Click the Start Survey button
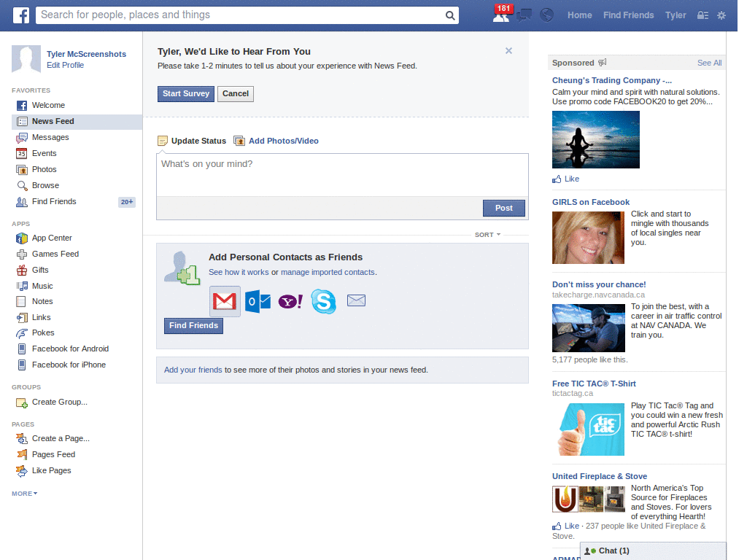Viewport: 747px width, 560px height. 186,94
